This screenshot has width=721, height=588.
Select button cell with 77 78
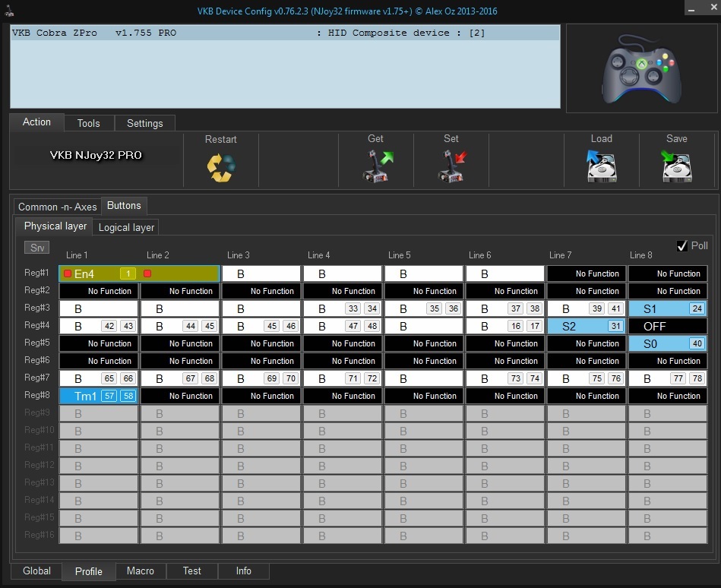click(668, 378)
